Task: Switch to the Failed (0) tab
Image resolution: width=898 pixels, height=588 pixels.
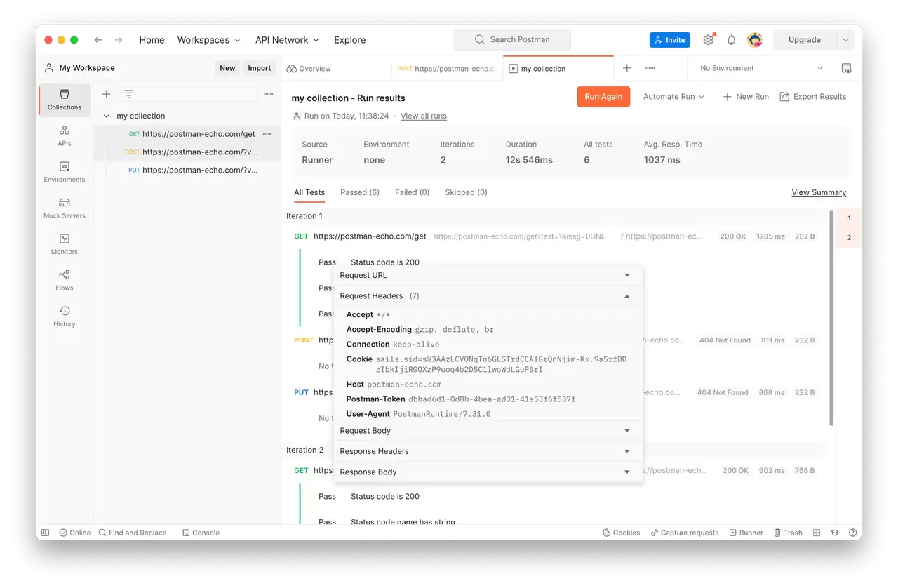Action: click(412, 192)
